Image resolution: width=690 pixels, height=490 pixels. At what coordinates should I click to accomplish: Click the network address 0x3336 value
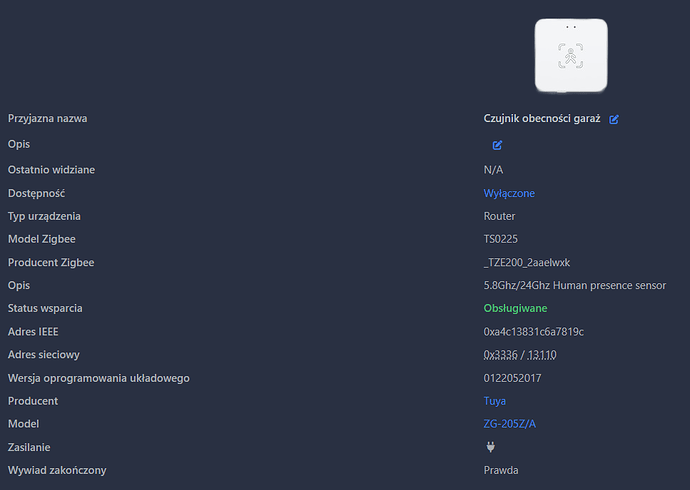coord(501,355)
